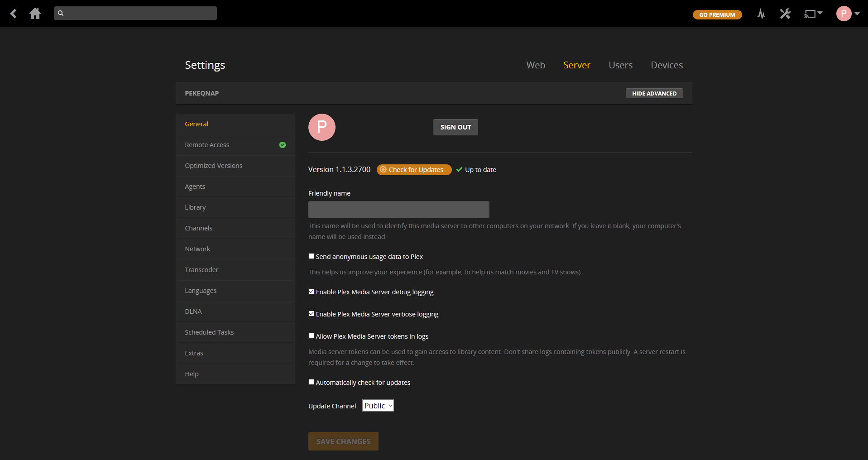Expand the top-right account menu avatar

pos(847,14)
